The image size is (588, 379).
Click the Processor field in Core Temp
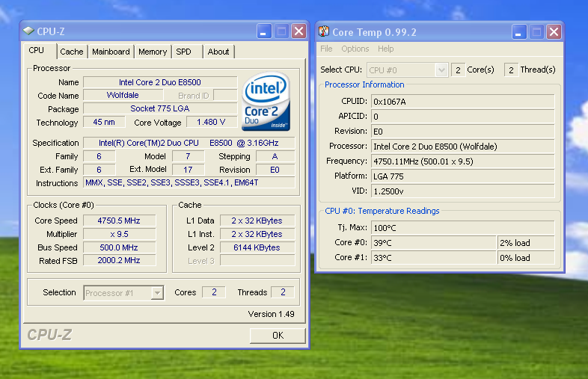[463, 147]
